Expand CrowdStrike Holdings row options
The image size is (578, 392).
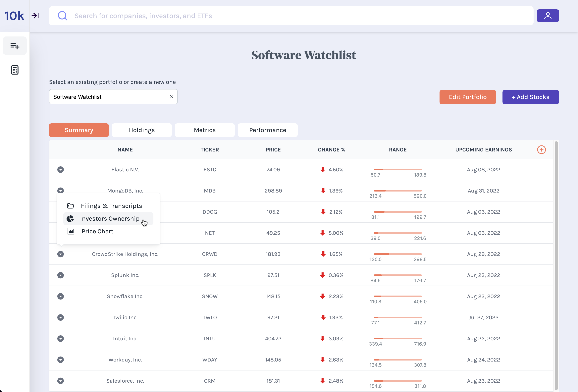60,254
